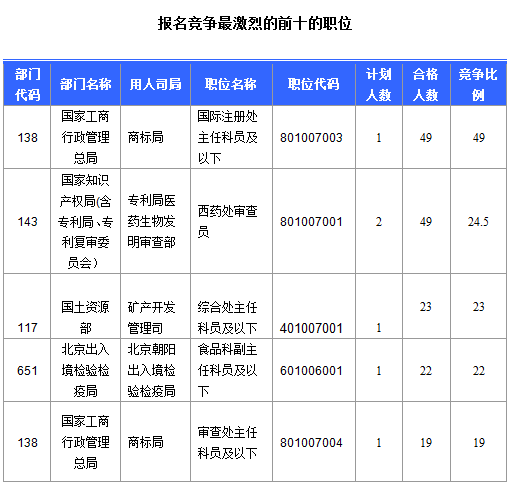Click position name 国际注册处主任科员及以下
The image size is (517, 491).
(227, 137)
